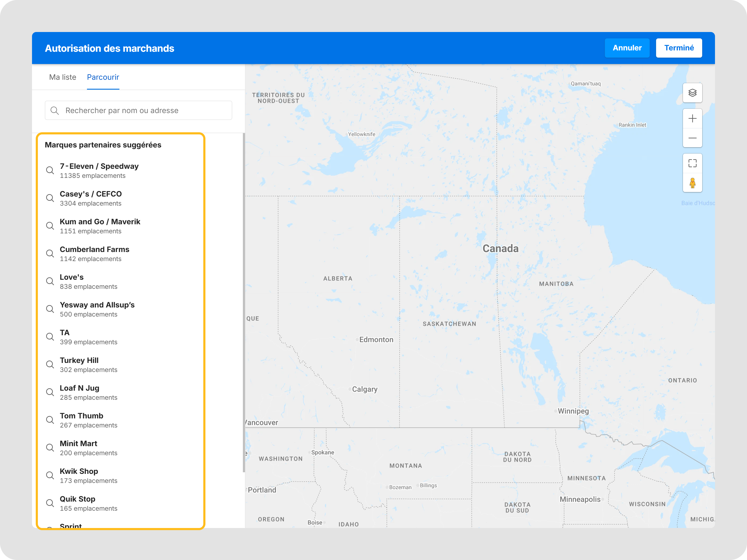Click the Yellowknife label on the map
Screen dimensions: 747x560
point(362,134)
